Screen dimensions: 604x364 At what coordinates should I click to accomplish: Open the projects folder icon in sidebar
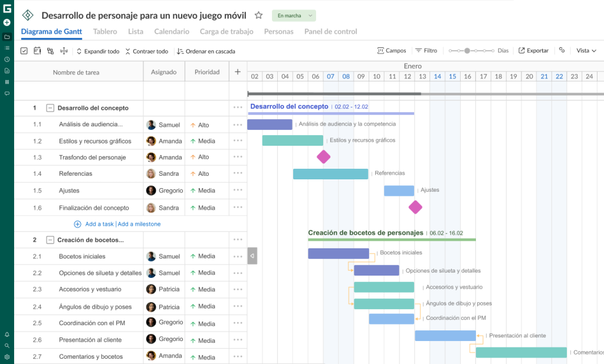click(x=7, y=37)
